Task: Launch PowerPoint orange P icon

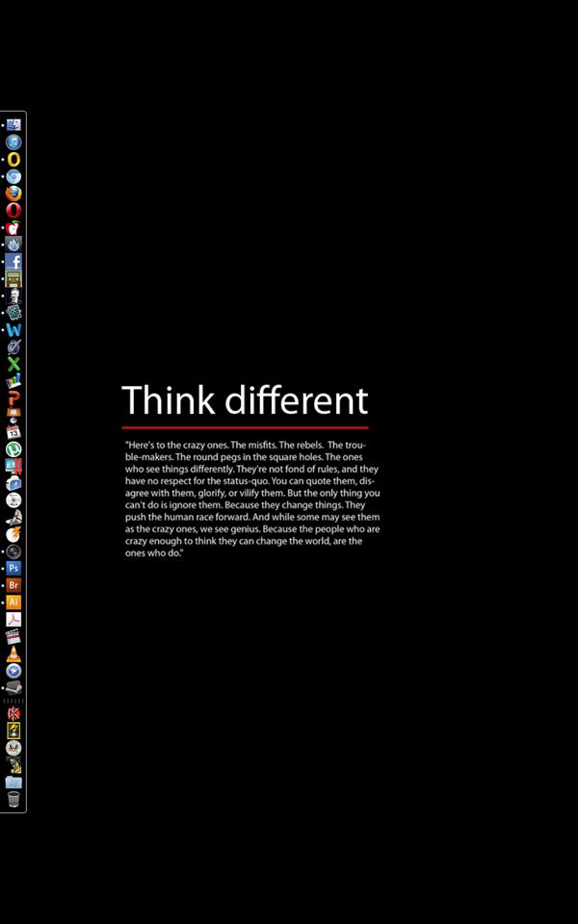Action: coord(13,398)
